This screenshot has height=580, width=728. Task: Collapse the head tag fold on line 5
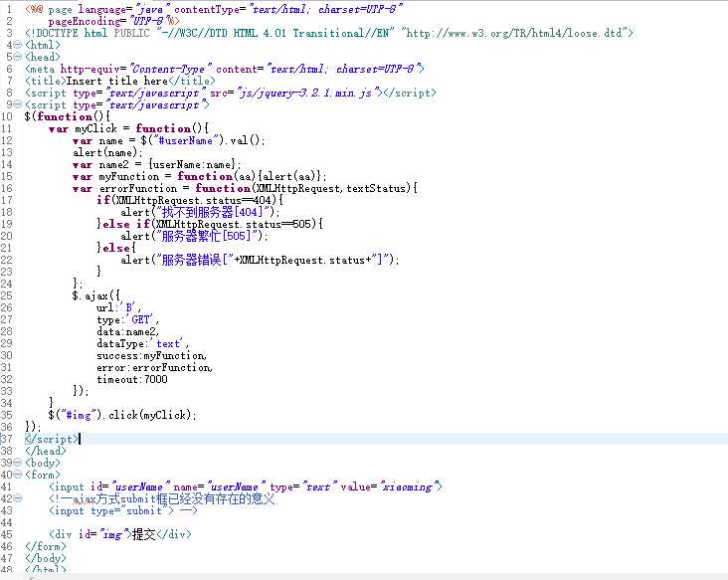pos(18,57)
